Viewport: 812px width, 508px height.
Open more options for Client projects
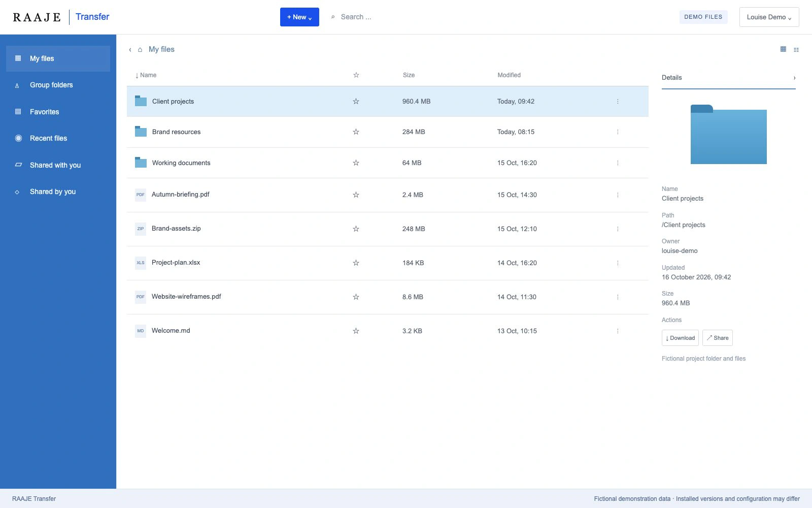click(618, 102)
